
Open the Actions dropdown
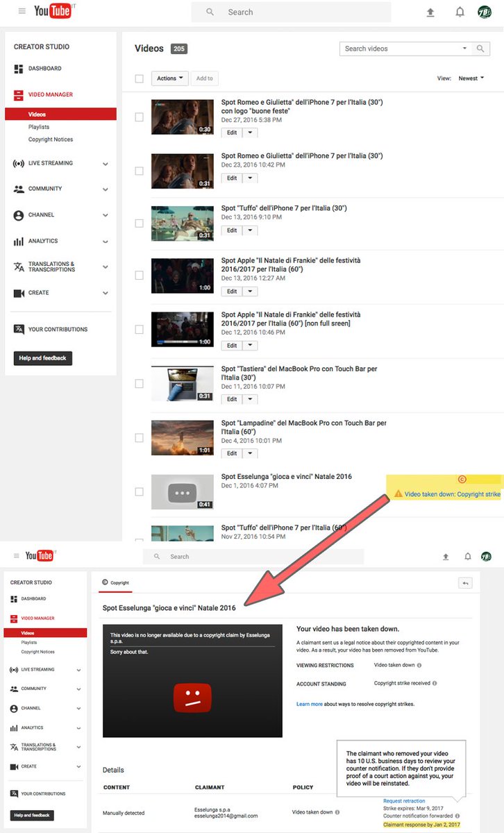coord(170,78)
